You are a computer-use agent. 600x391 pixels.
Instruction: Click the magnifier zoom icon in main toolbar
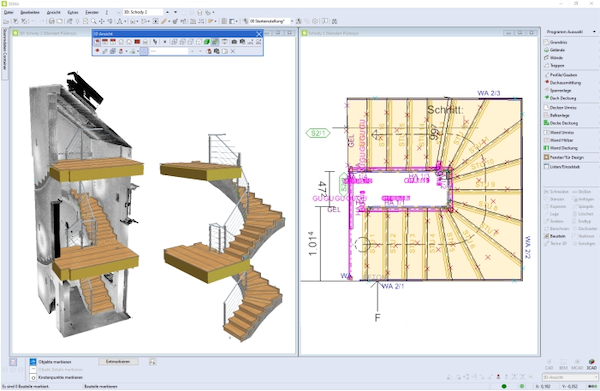93,21
